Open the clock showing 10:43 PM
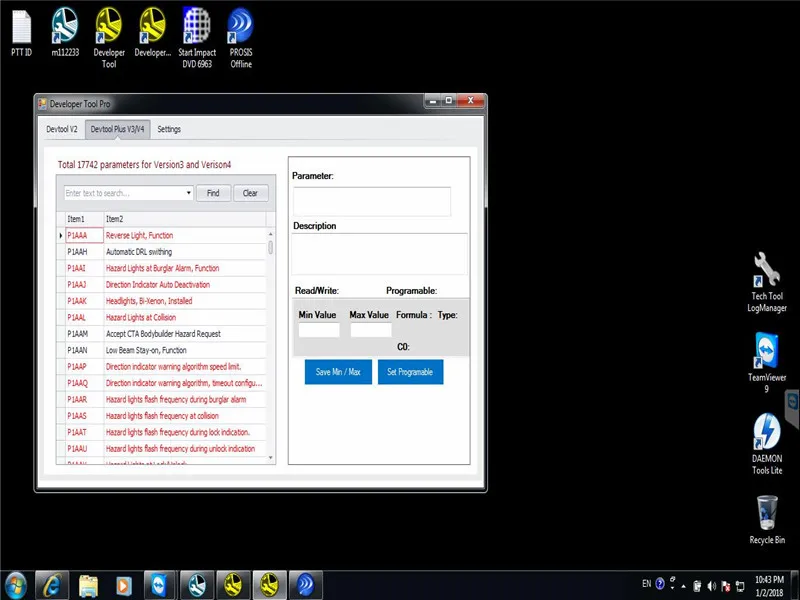This screenshot has width=800, height=600. (769, 586)
